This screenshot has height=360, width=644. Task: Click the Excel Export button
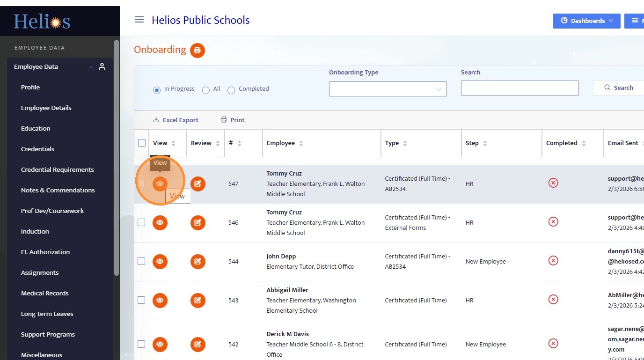pyautogui.click(x=176, y=120)
